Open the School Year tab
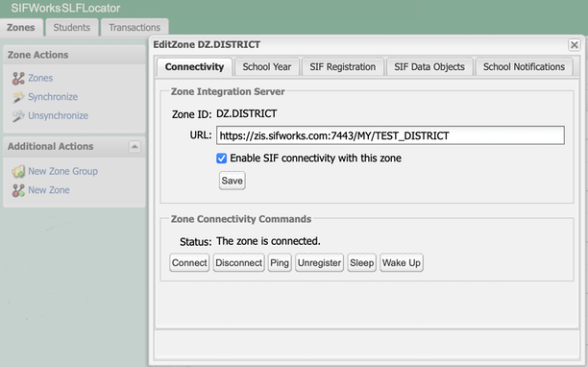The height and width of the screenshot is (367, 588). [267, 66]
